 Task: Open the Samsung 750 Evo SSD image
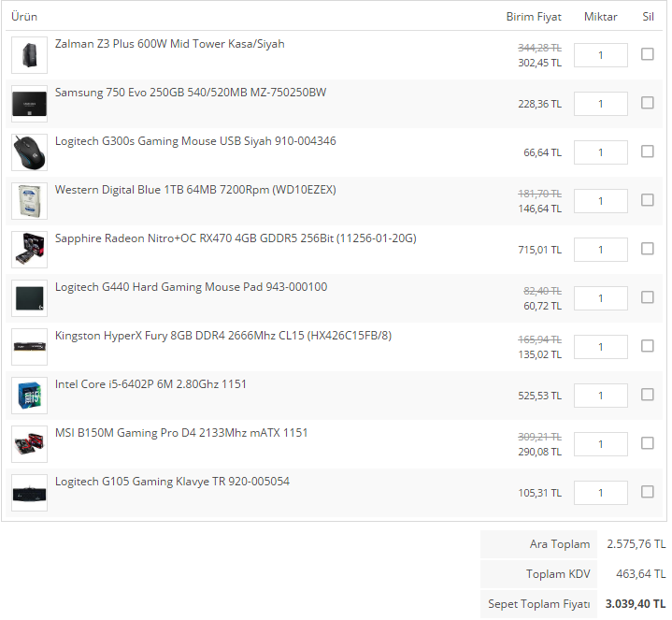click(x=29, y=104)
